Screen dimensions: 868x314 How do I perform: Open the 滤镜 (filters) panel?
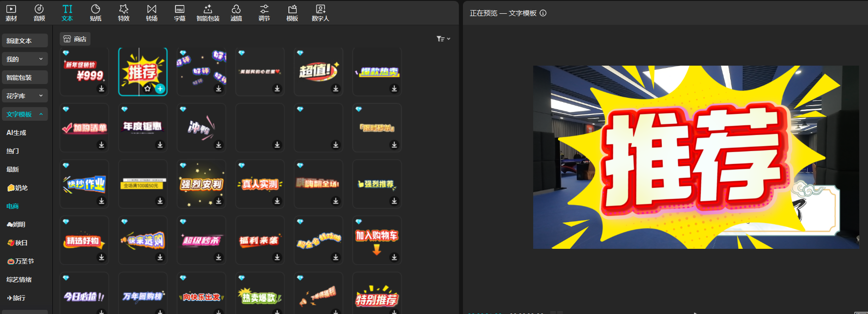tap(236, 13)
